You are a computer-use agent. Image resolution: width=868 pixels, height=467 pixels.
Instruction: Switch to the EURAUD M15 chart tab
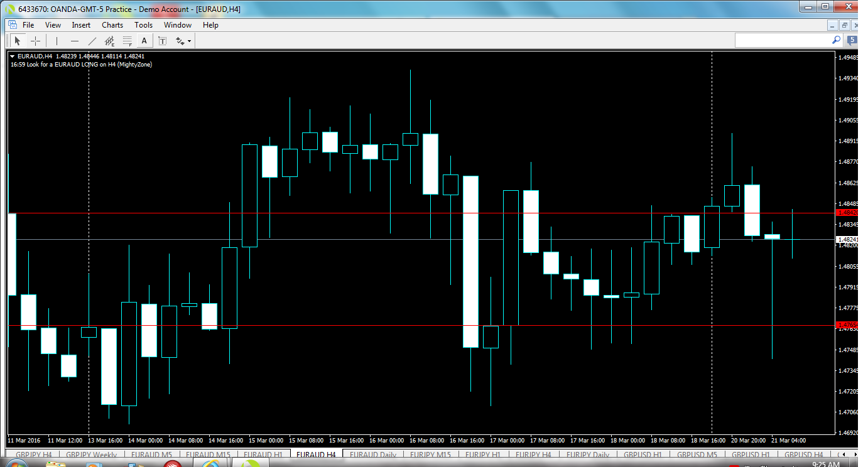point(208,454)
